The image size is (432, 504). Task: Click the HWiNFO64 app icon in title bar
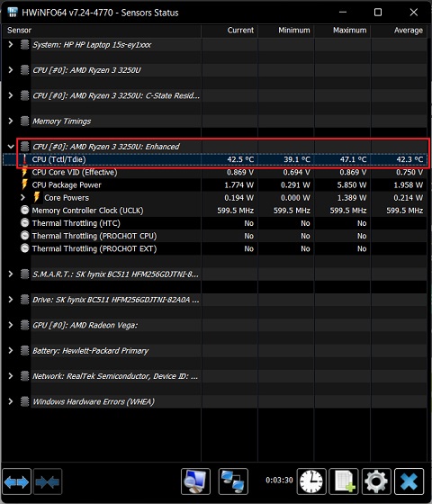pyautogui.click(x=13, y=13)
